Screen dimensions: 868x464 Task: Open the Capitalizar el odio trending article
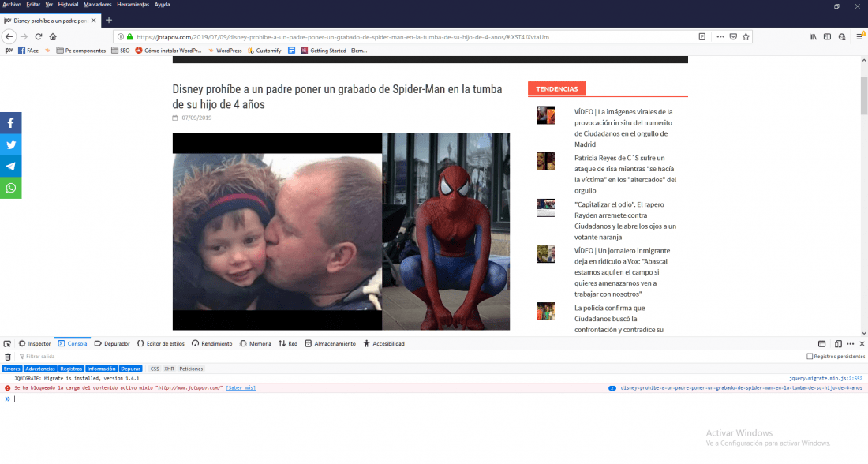point(625,220)
